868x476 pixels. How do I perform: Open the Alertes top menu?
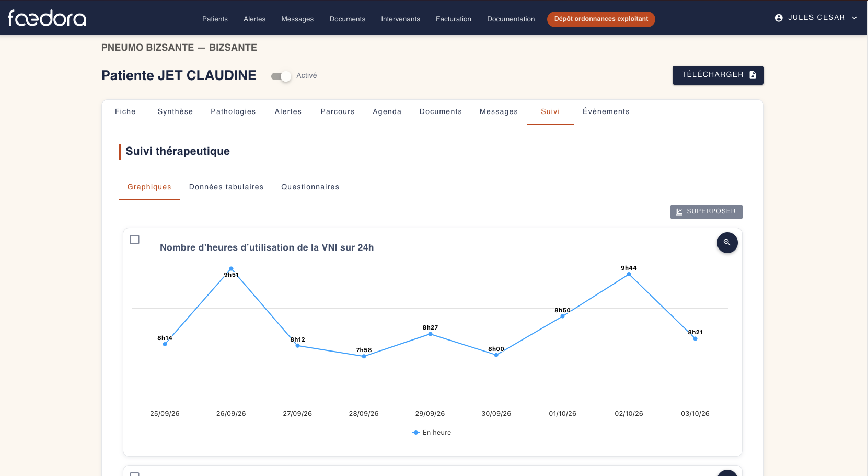254,19
